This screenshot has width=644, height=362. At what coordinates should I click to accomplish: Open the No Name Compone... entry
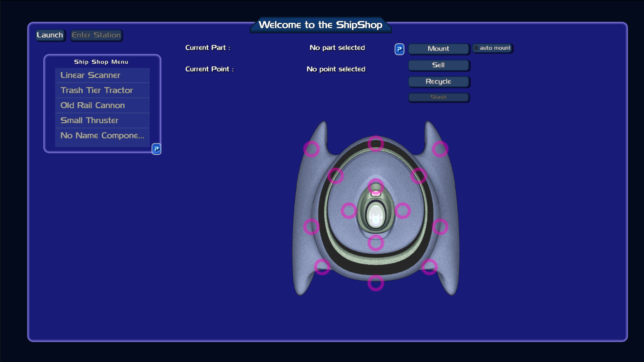point(102,136)
